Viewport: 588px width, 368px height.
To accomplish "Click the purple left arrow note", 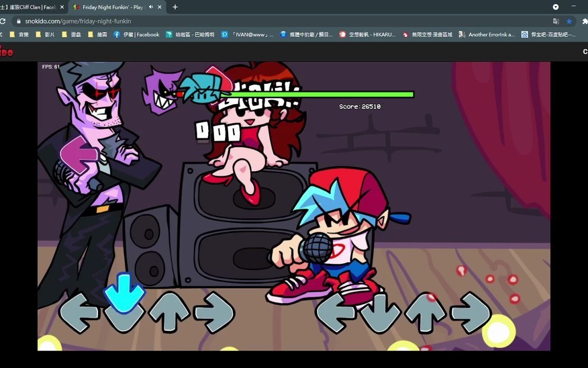I will pyautogui.click(x=79, y=155).
